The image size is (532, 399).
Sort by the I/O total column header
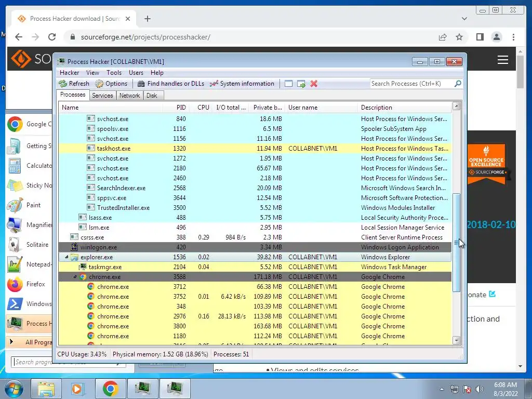(231, 108)
